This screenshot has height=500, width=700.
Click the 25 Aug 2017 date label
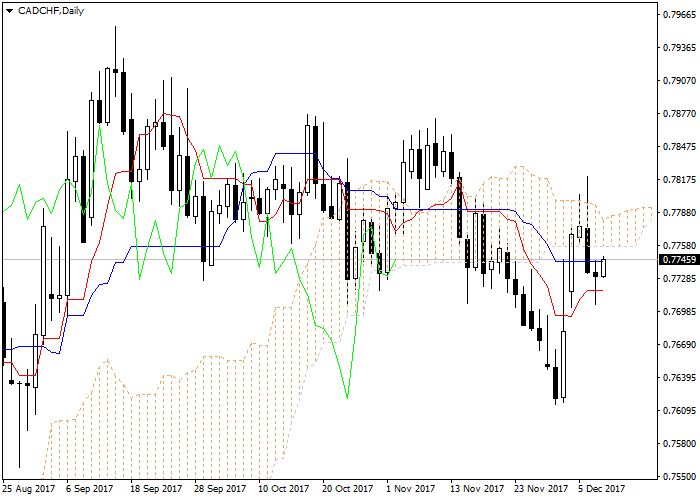point(29,489)
